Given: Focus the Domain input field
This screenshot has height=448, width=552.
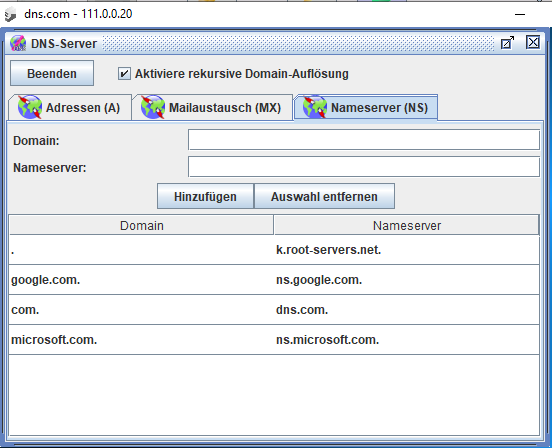Looking at the screenshot, I should click(364, 140).
